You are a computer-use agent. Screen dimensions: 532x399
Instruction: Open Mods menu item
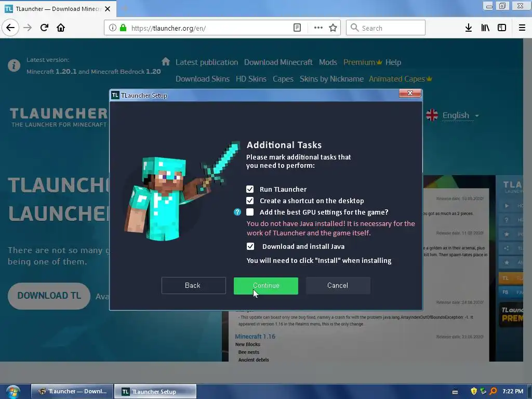pyautogui.click(x=328, y=62)
